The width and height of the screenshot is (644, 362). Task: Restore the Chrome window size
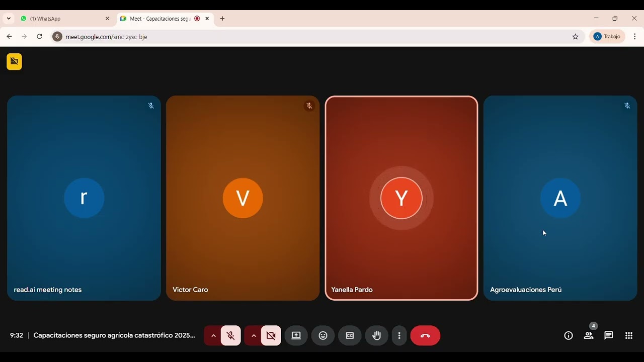pyautogui.click(x=615, y=19)
